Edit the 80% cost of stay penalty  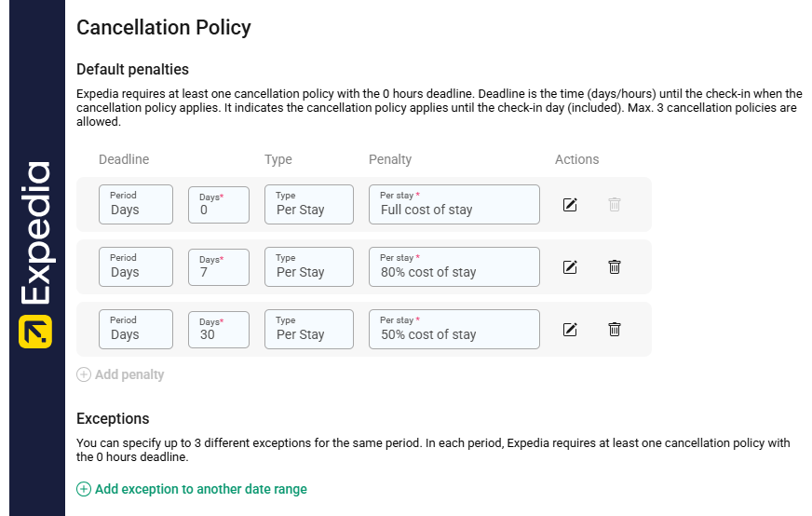tap(570, 266)
